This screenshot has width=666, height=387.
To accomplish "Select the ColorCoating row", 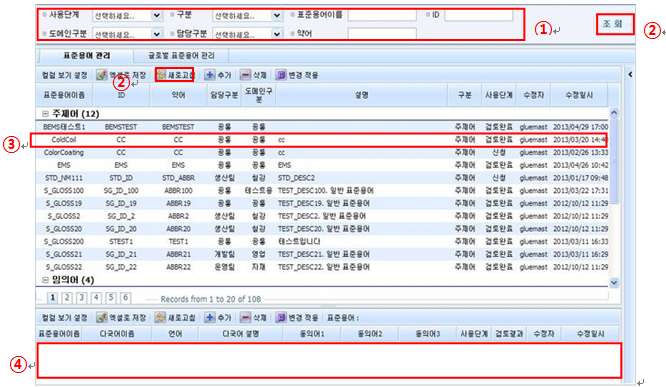I will pyautogui.click(x=322, y=153).
